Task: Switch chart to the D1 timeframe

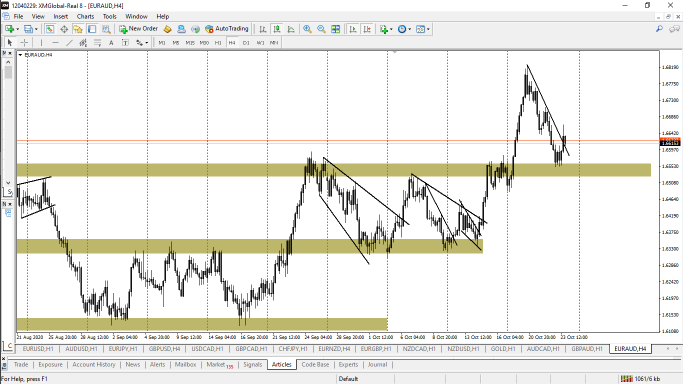Action: (246, 43)
